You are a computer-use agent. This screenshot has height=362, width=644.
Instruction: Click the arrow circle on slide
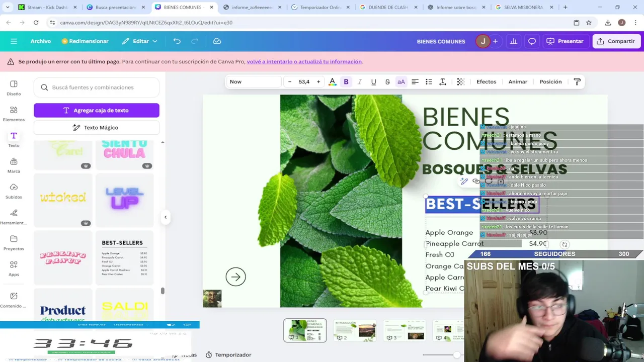click(x=235, y=277)
